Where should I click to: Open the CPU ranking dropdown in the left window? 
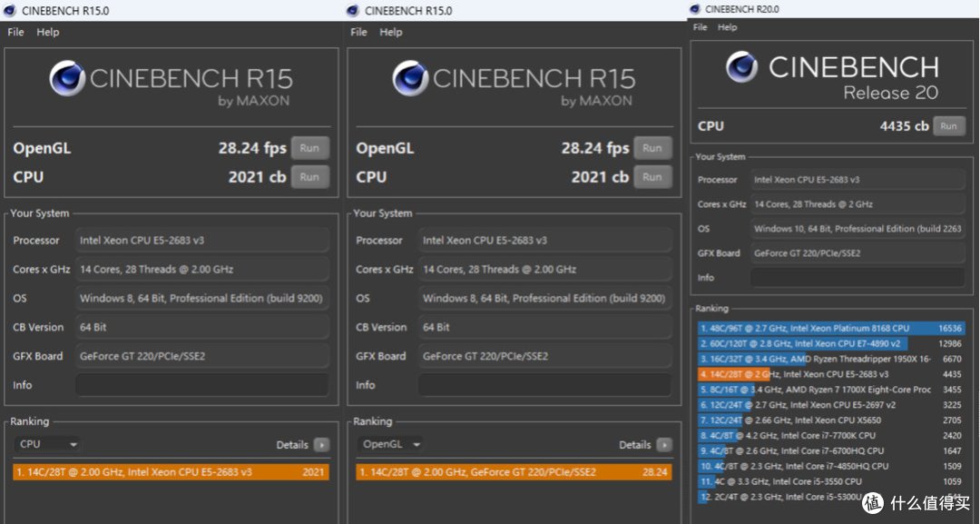point(47,444)
